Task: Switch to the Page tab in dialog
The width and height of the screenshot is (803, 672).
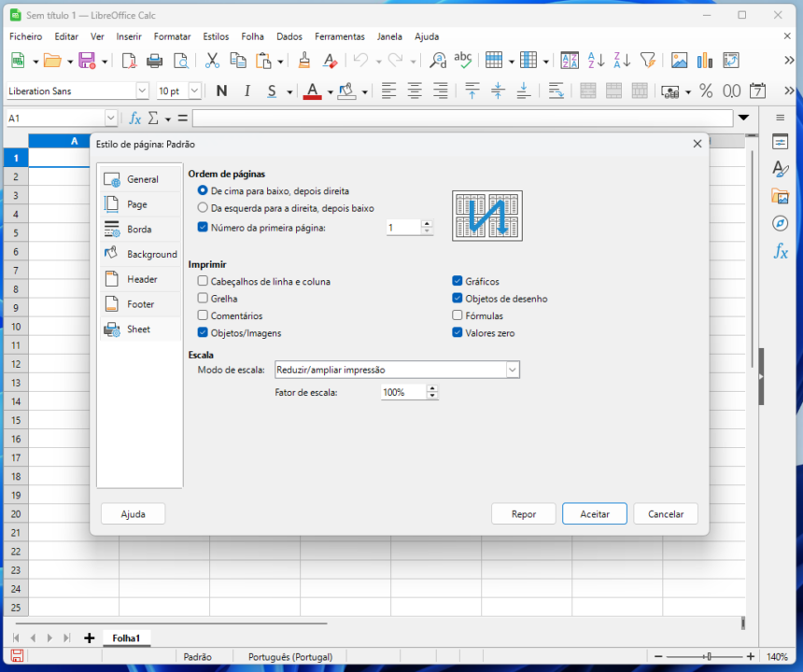Action: [140, 204]
